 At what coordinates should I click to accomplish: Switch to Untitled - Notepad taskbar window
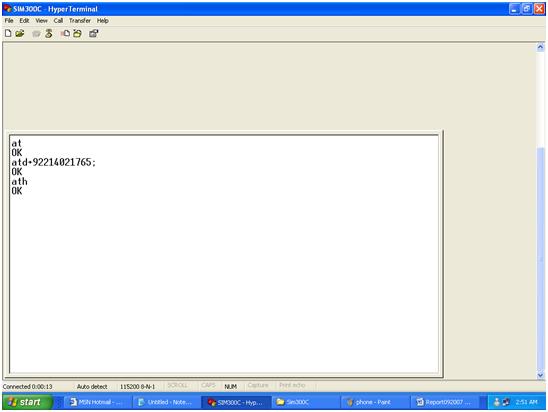click(x=166, y=402)
